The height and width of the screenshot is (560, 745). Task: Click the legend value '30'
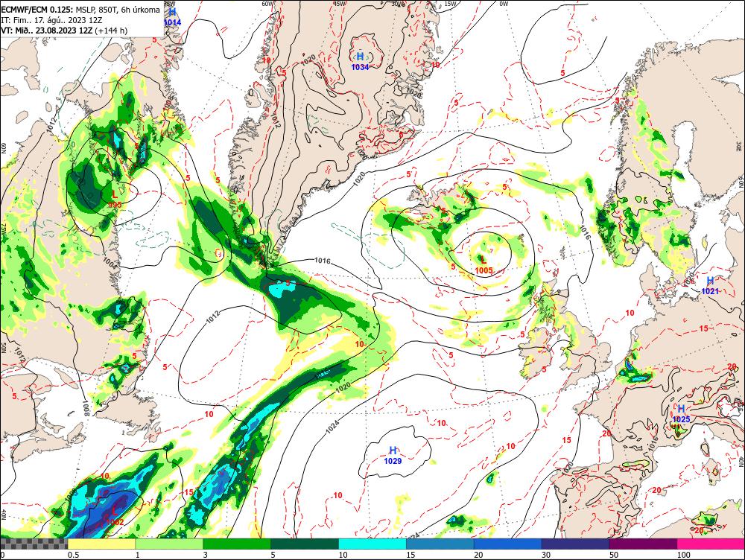(x=546, y=555)
